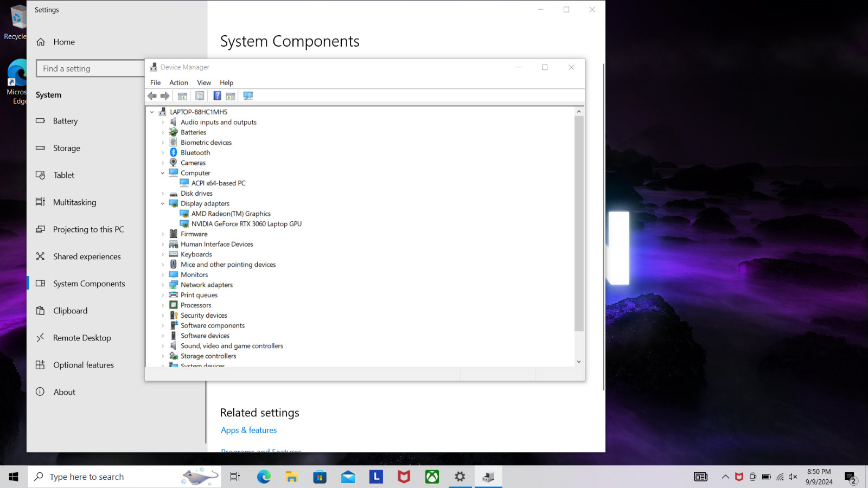The height and width of the screenshot is (488, 868).
Task: Expand the Processors category
Action: [163, 305]
